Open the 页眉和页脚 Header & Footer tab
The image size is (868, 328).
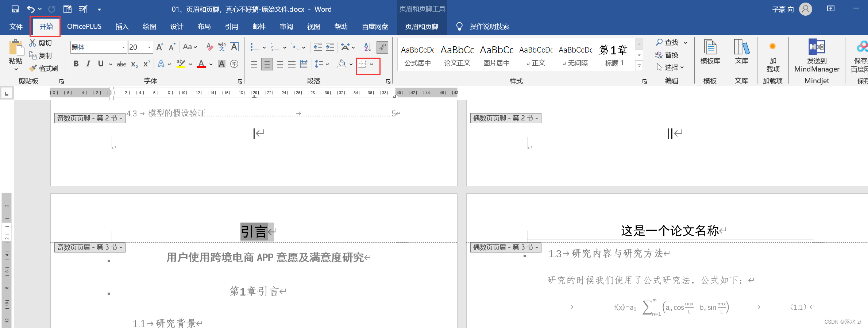(x=421, y=26)
